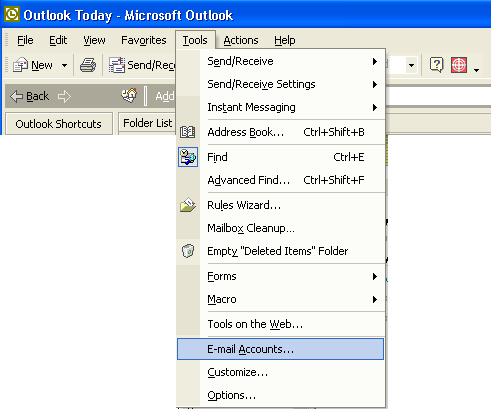The height and width of the screenshot is (409, 491).
Task: Go Back using the Back arrow button
Action: [30, 96]
